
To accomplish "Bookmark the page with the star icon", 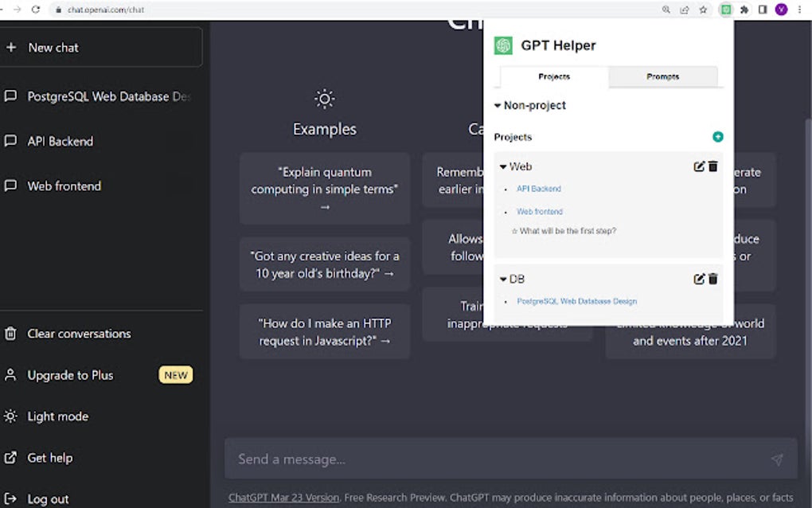I will tap(704, 10).
